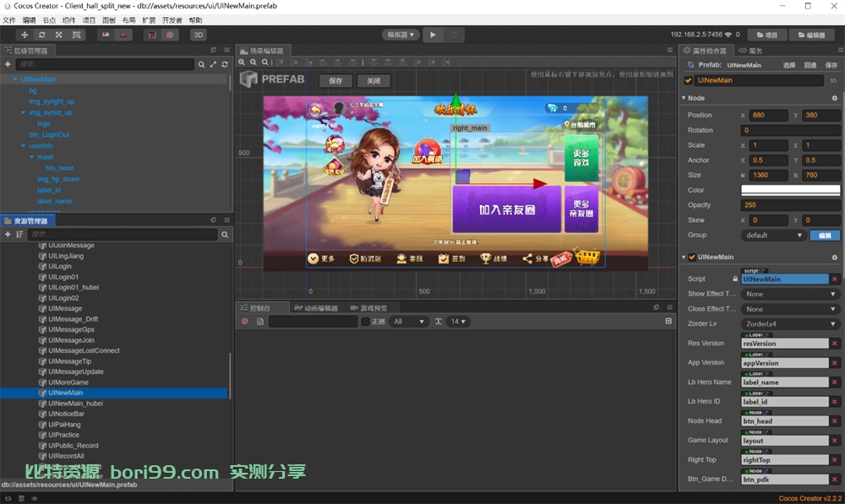845x504 pixels.
Task: Zoom out the scene editor
Action: click(253, 62)
